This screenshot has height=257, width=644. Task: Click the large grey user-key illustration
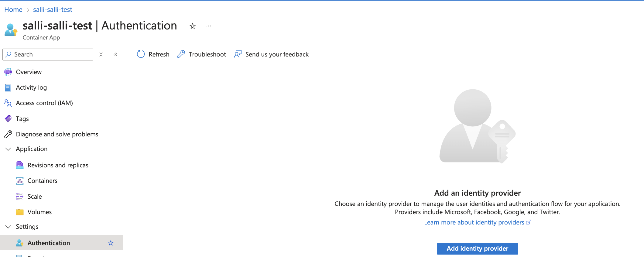tap(477, 126)
